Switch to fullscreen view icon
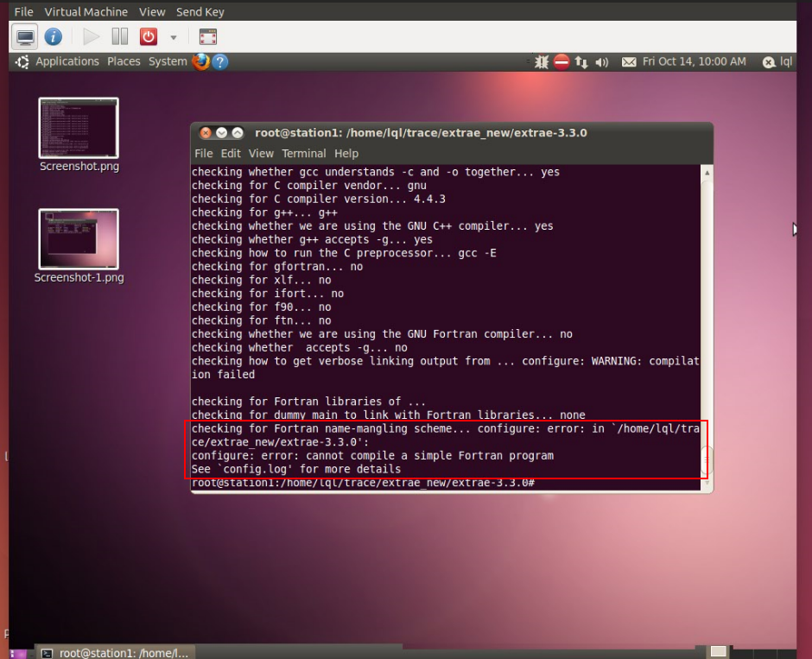 click(x=208, y=37)
